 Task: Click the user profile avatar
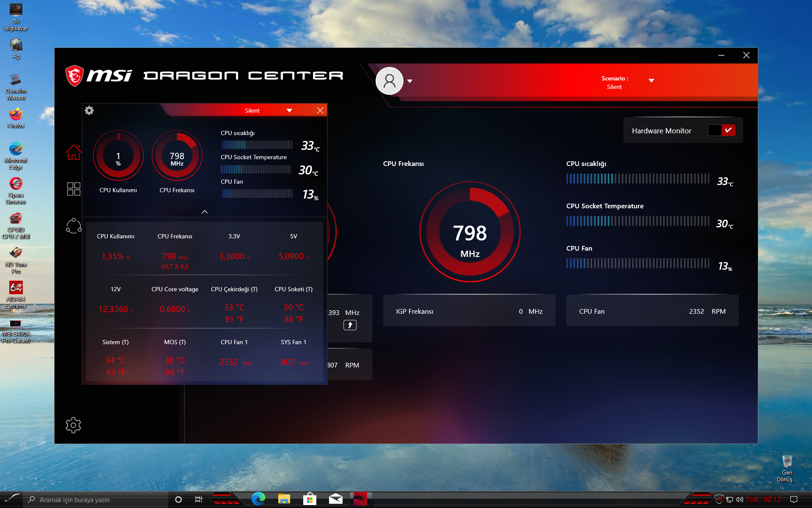point(389,81)
